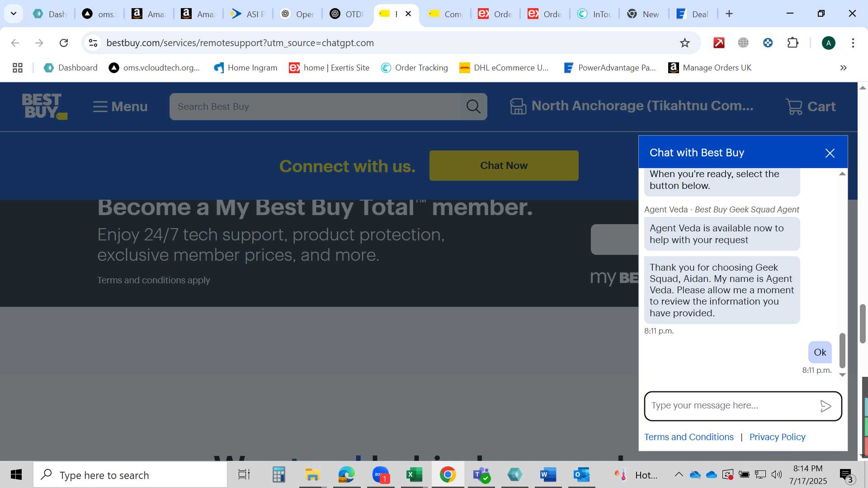Viewport: 868px width, 488px height.
Task: Open Microsoft Edge from taskbar
Action: pos(347,475)
